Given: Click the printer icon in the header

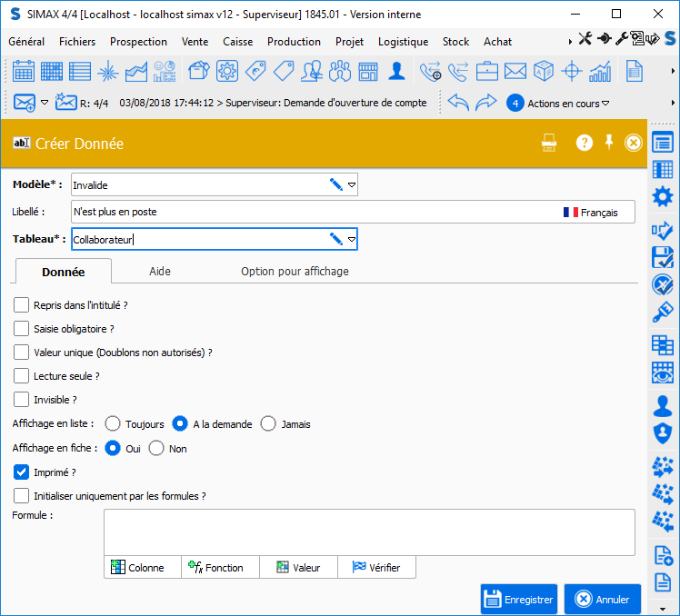Looking at the screenshot, I should 549,143.
